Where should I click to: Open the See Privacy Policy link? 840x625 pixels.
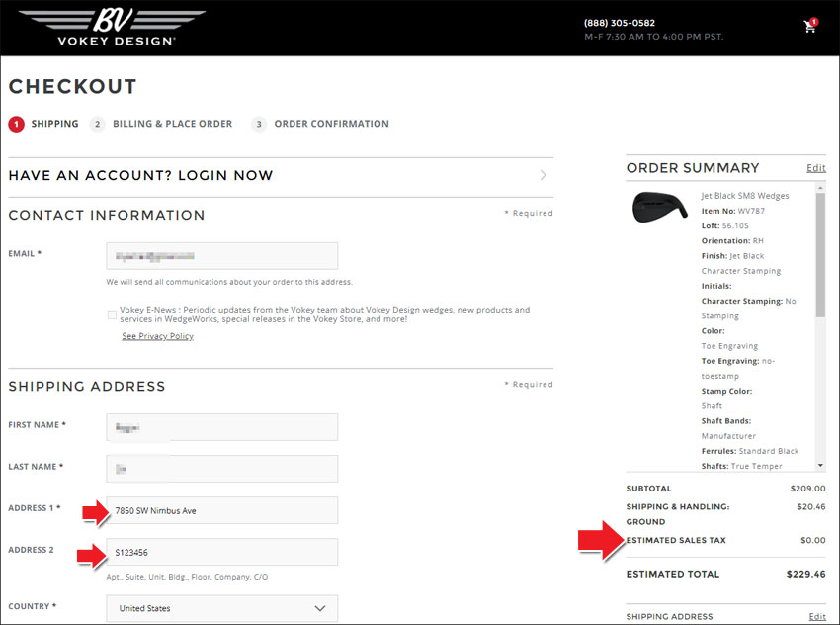click(157, 336)
